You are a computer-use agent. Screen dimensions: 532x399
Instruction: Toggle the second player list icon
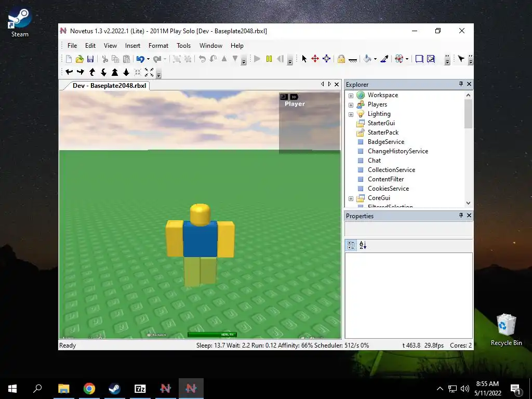(x=294, y=97)
